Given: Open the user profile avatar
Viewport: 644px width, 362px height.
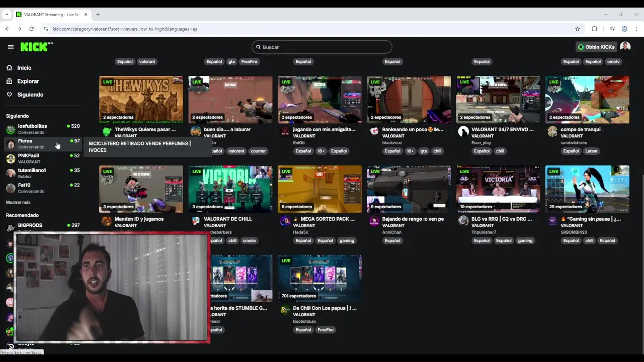Looking at the screenshot, I should click(625, 47).
